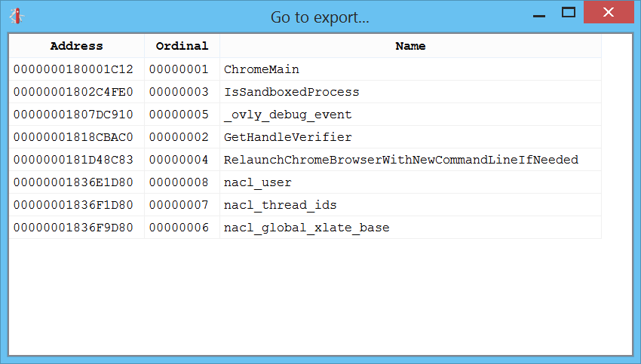Select the nacl_global_xlate_base export name
This screenshot has width=641, height=364.
[x=307, y=228]
